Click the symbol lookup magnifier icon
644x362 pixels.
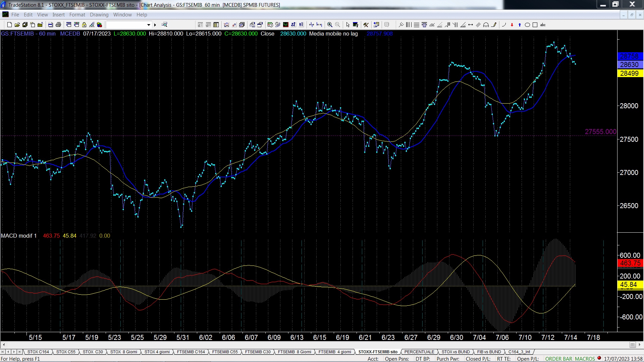tap(164, 25)
